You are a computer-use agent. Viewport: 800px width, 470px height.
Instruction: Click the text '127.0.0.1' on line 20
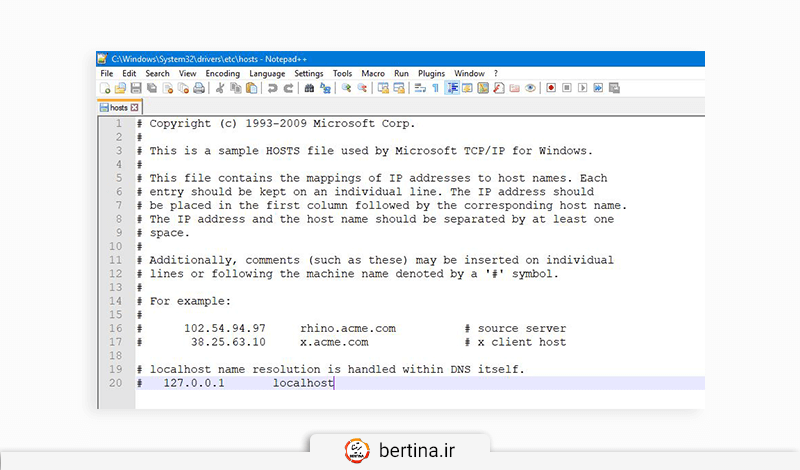(194, 383)
